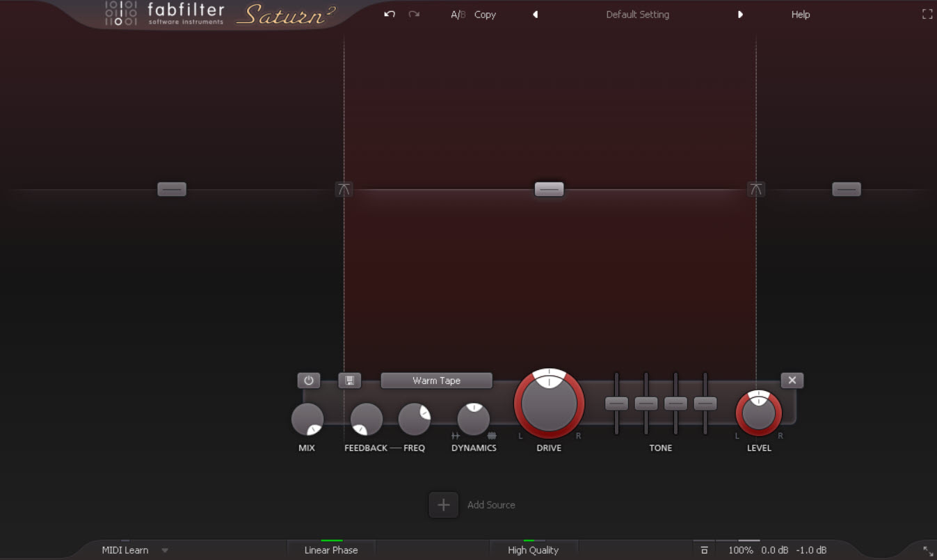The image size is (937, 560).
Task: Click the Level knob
Action: (759, 414)
